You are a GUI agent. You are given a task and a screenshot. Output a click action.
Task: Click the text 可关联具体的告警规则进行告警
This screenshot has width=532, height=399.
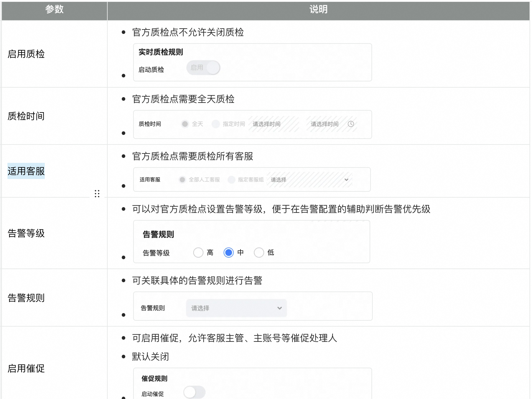tap(197, 281)
